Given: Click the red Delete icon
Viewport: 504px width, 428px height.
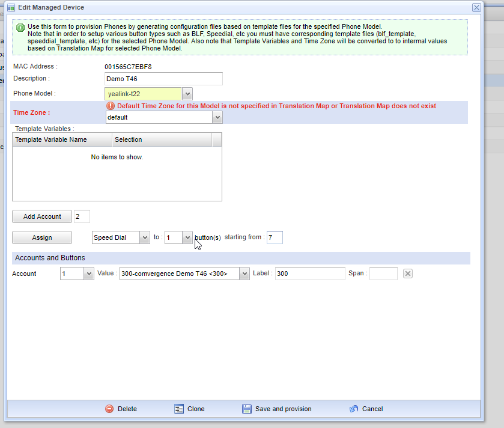Looking at the screenshot, I should pyautogui.click(x=109, y=409).
